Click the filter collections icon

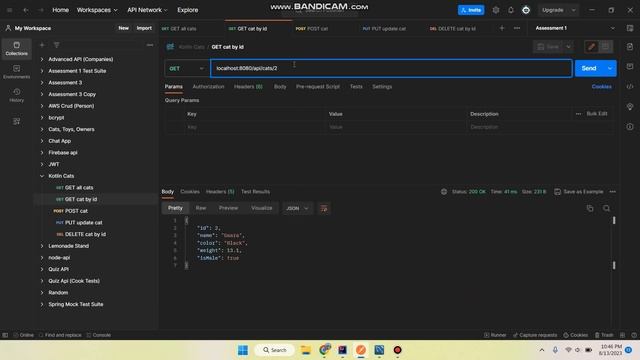[56, 45]
